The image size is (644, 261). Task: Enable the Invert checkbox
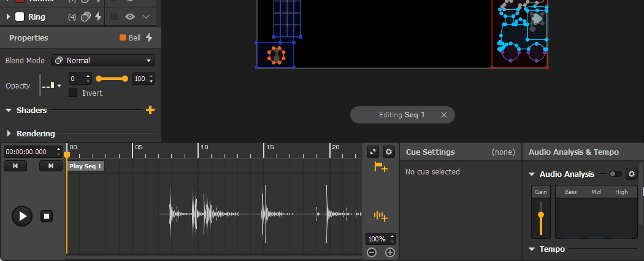coord(73,93)
